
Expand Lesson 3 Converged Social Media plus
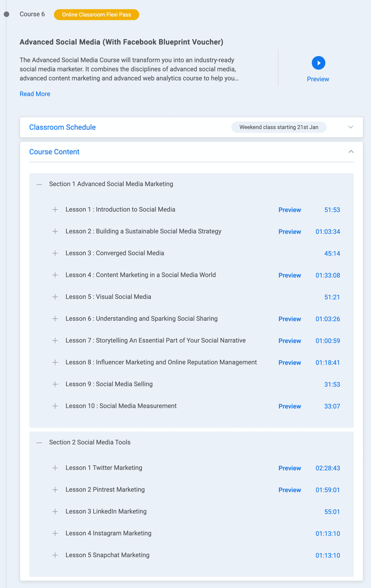(55, 253)
